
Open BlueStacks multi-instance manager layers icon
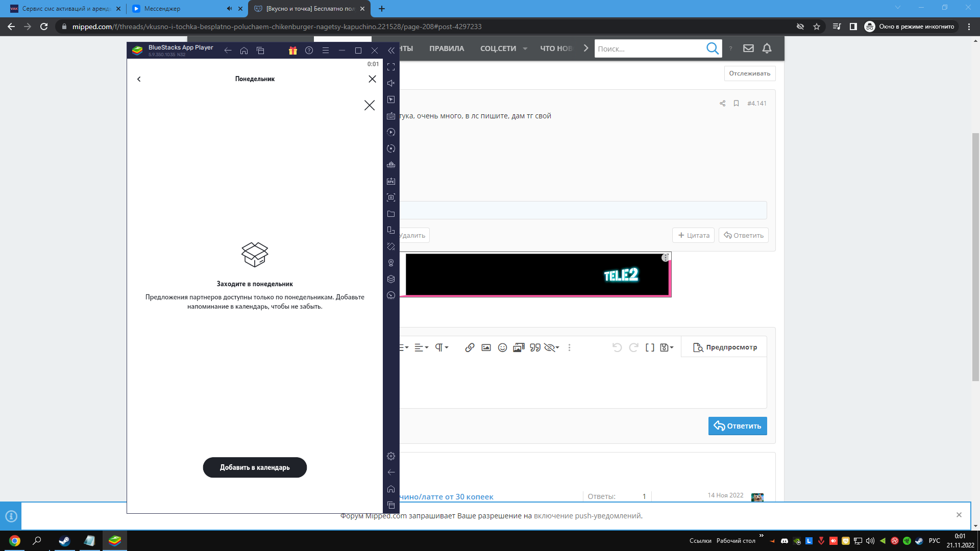tap(391, 279)
